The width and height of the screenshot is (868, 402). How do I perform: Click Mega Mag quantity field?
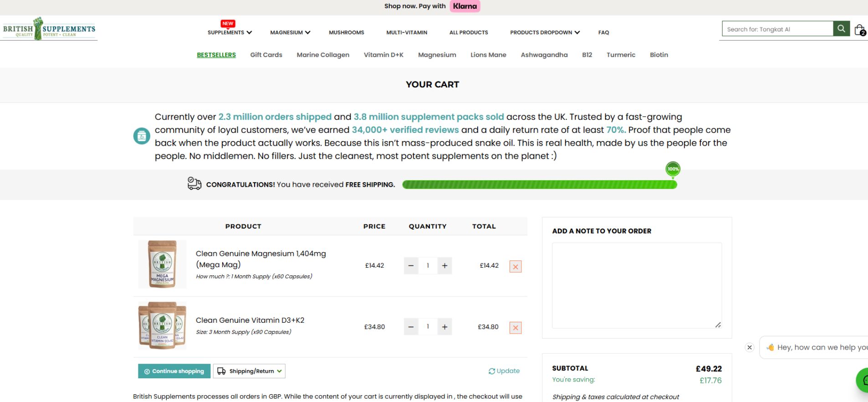tap(428, 266)
